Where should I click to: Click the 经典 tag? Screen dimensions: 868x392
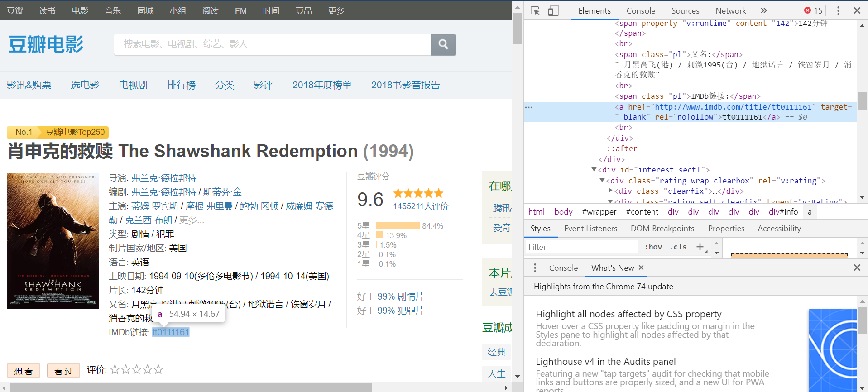(496, 352)
